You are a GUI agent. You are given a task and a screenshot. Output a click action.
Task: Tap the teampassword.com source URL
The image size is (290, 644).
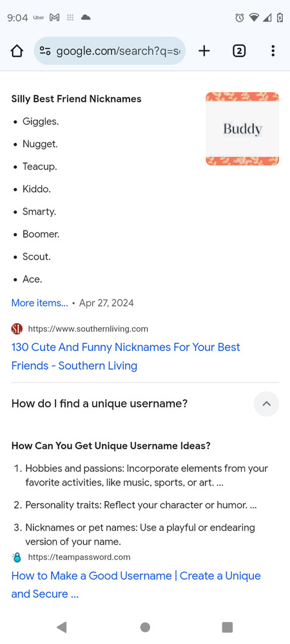point(79,557)
